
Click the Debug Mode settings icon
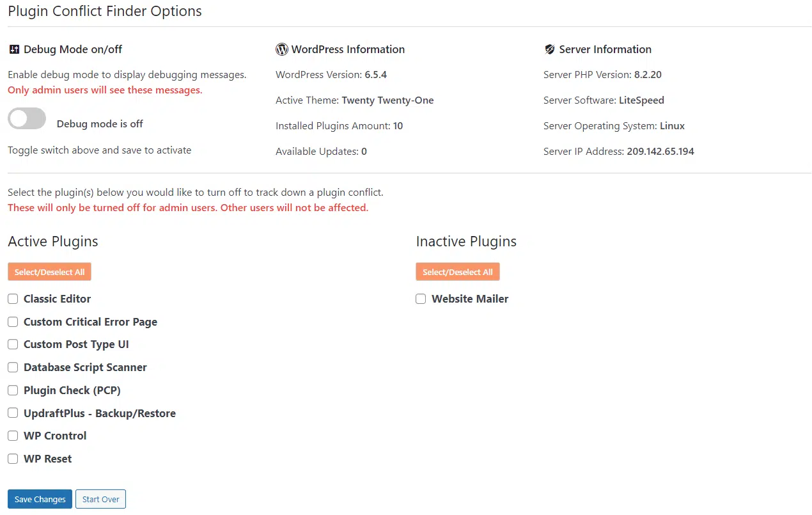14,49
